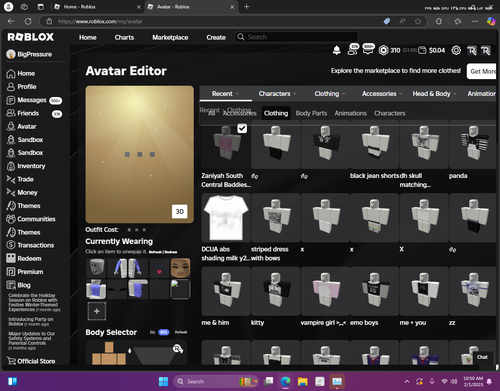Select R6 body type option
The height and width of the screenshot is (391, 500).
[153, 332]
